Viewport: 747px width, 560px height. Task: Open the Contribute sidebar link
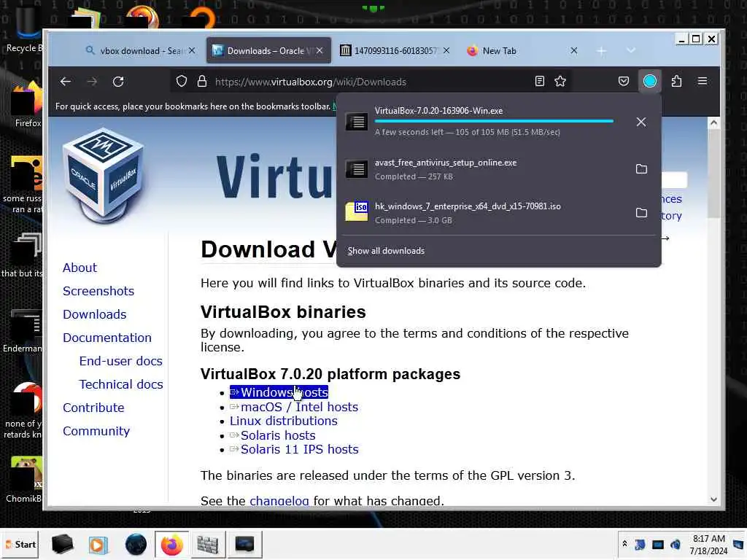pos(93,408)
